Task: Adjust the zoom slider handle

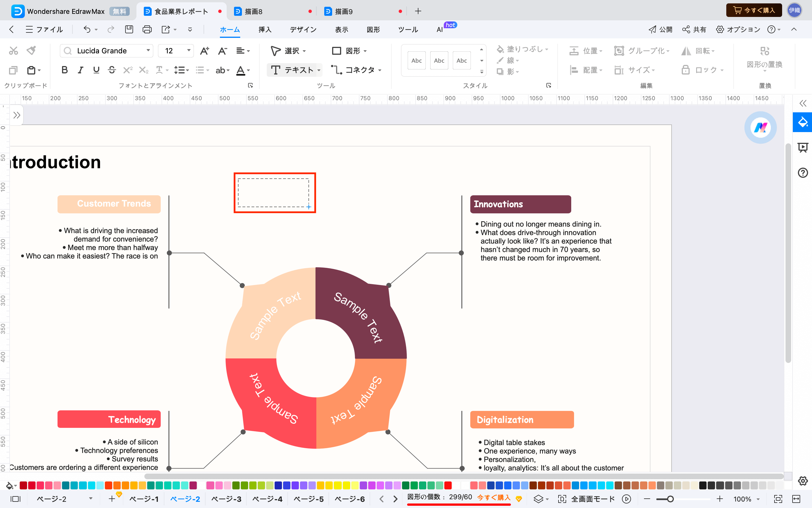Action: pyautogui.click(x=670, y=499)
